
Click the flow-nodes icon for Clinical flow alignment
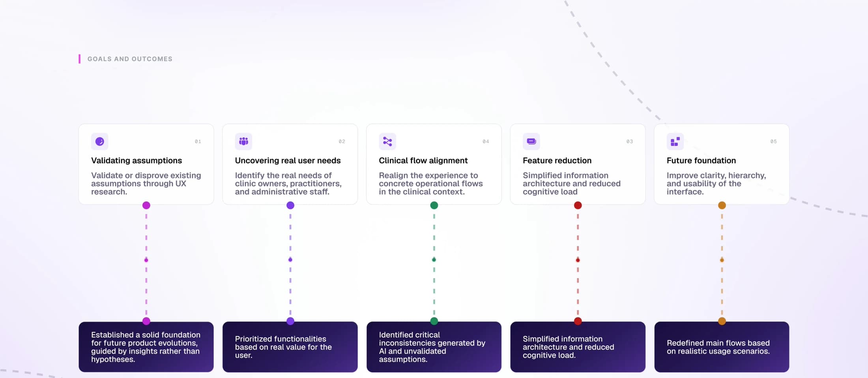387,141
